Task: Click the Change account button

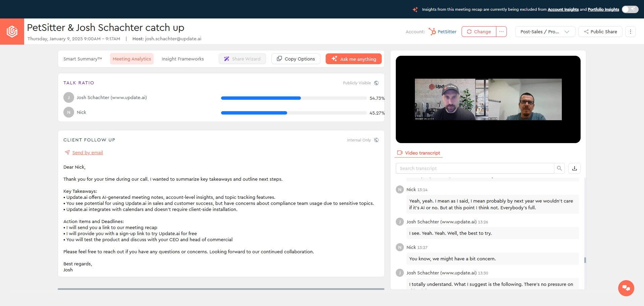Action: click(x=479, y=32)
